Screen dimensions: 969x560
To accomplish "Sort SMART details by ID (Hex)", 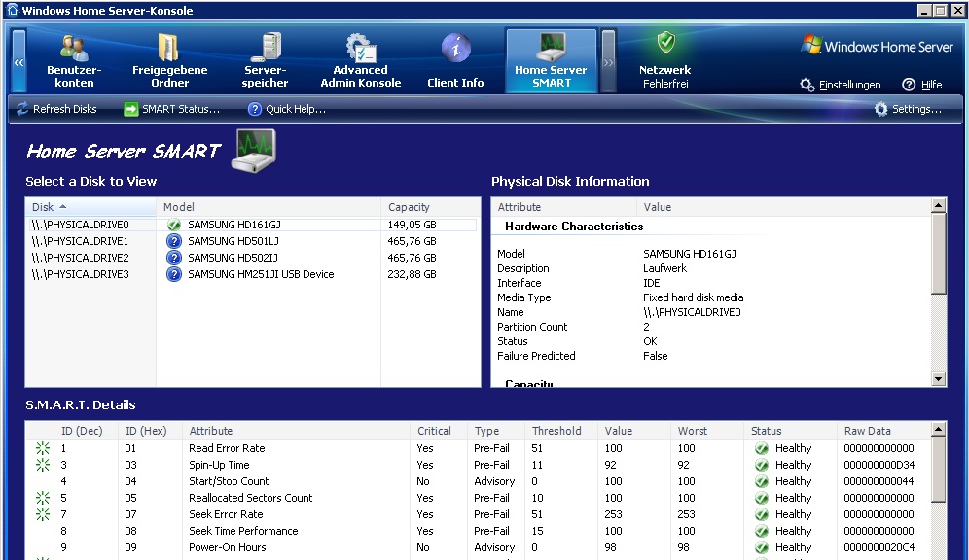I will (150, 431).
